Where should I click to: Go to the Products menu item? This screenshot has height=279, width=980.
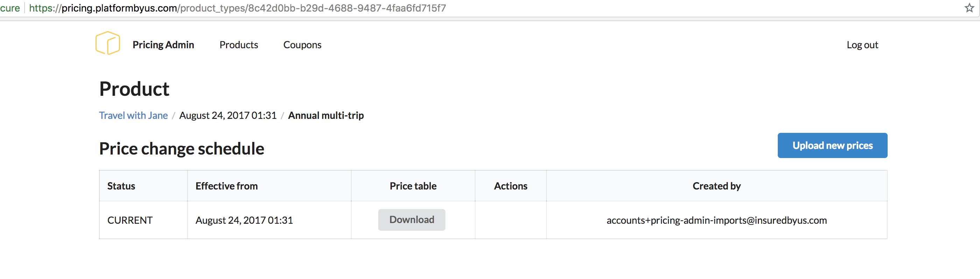click(239, 45)
